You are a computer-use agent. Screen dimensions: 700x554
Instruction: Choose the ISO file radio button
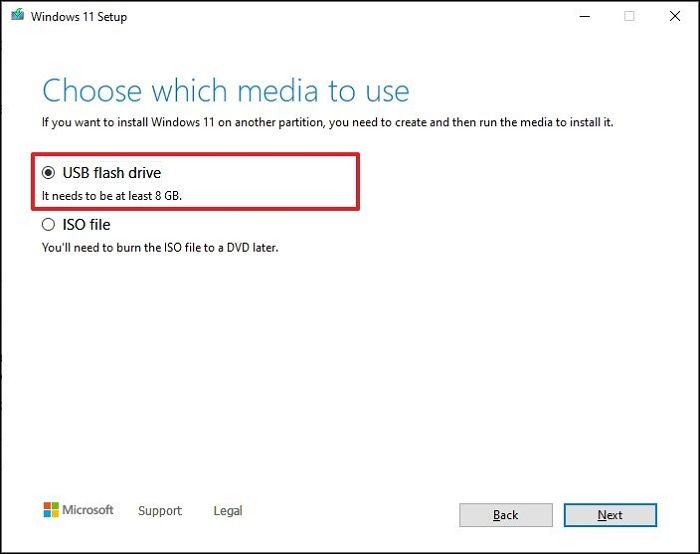coord(48,225)
